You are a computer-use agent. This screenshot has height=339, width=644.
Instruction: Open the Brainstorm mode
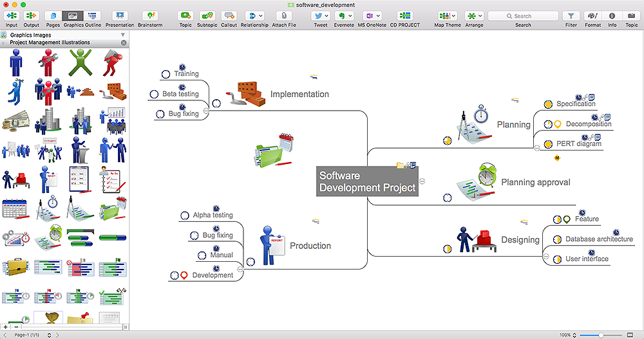(x=150, y=15)
